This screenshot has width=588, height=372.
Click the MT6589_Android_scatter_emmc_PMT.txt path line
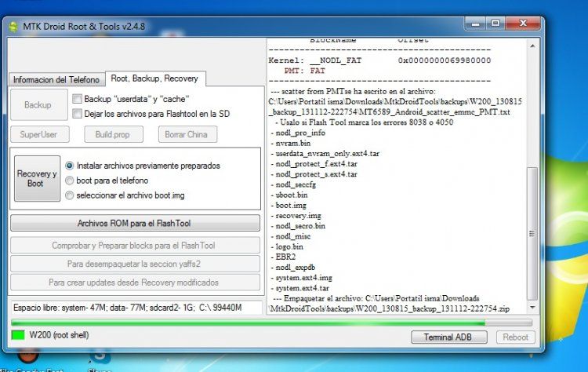[389, 112]
